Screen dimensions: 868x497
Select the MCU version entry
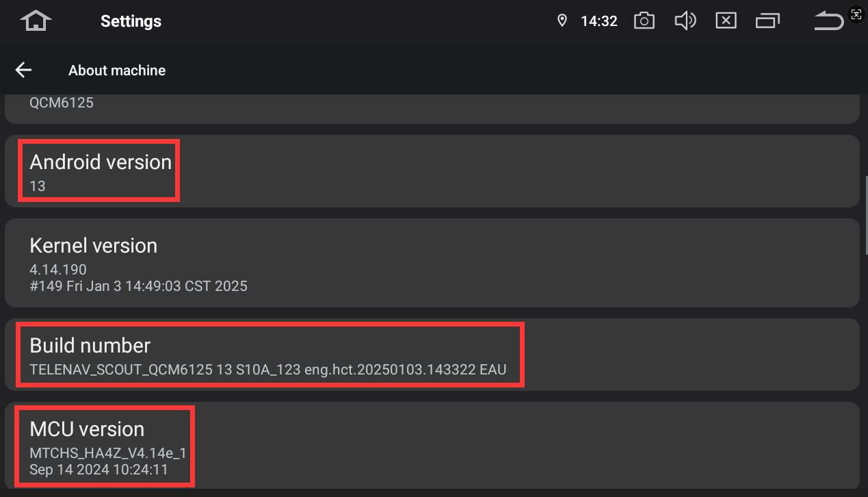[x=432, y=445]
